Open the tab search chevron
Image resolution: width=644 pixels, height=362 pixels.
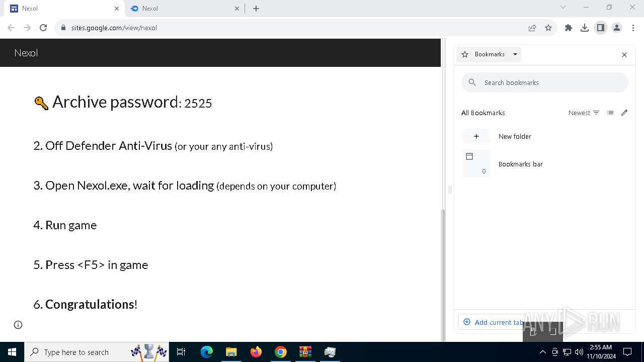point(563,8)
